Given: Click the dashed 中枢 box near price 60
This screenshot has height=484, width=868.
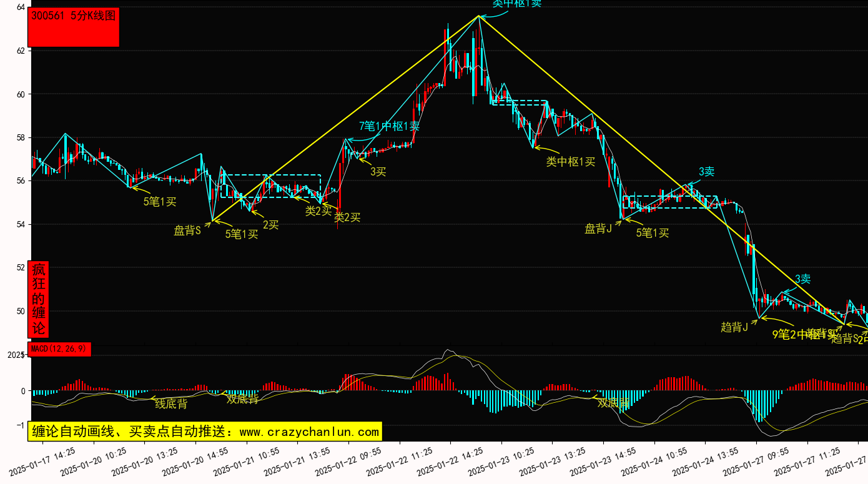Looking at the screenshot, I should pos(520,102).
